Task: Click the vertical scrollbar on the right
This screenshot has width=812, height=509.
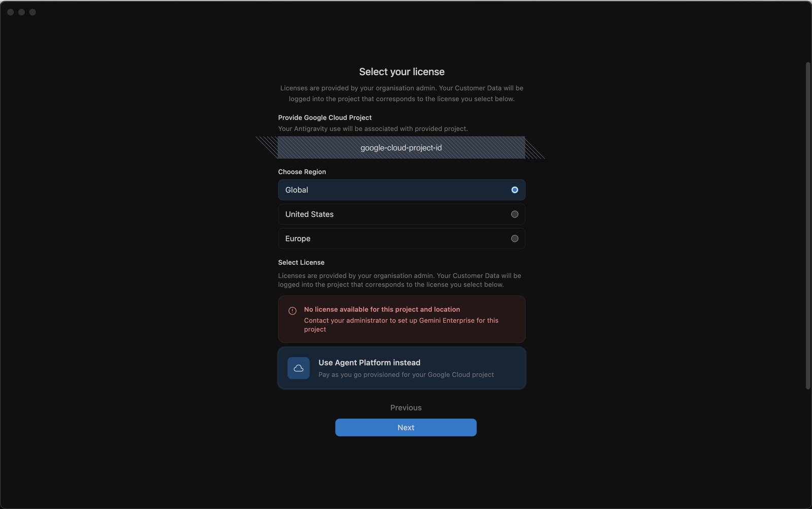Action: coord(808,226)
